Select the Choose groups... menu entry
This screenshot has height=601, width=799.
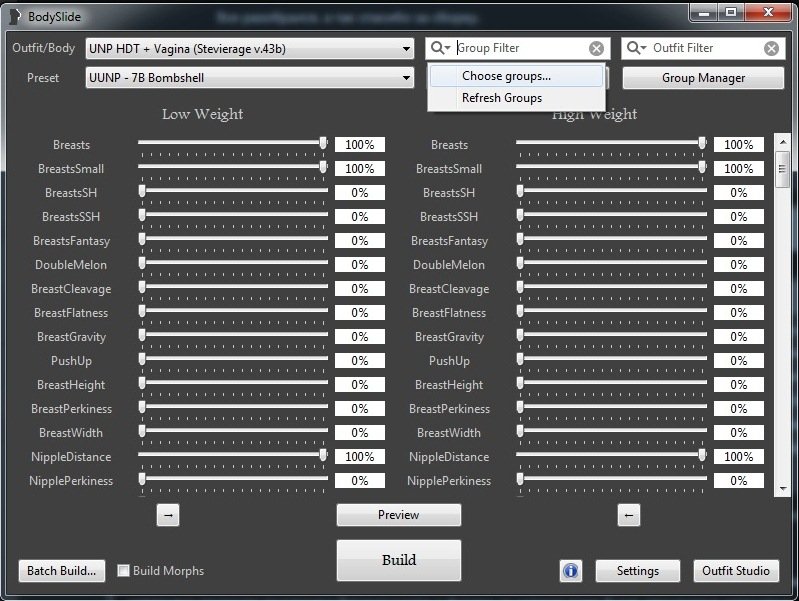click(506, 76)
